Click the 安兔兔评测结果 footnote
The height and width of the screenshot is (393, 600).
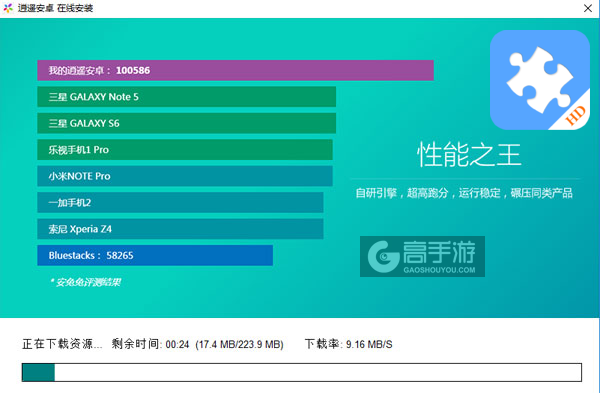tap(86, 282)
